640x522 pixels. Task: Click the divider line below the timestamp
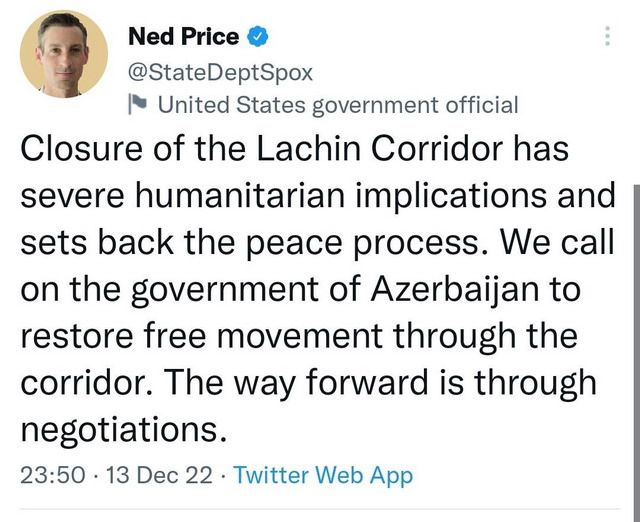point(320,509)
